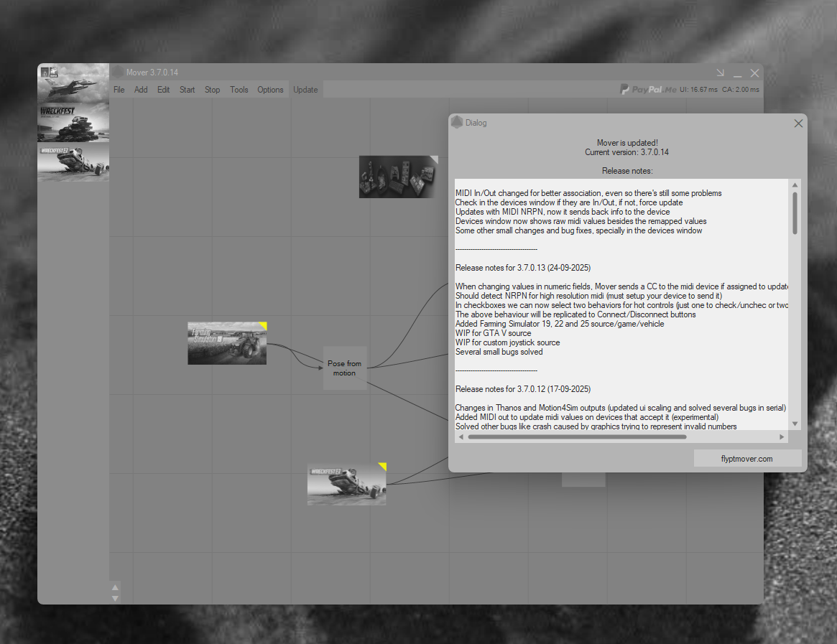The image size is (837, 644).
Task: Open the Edit menu
Action: 163,90
